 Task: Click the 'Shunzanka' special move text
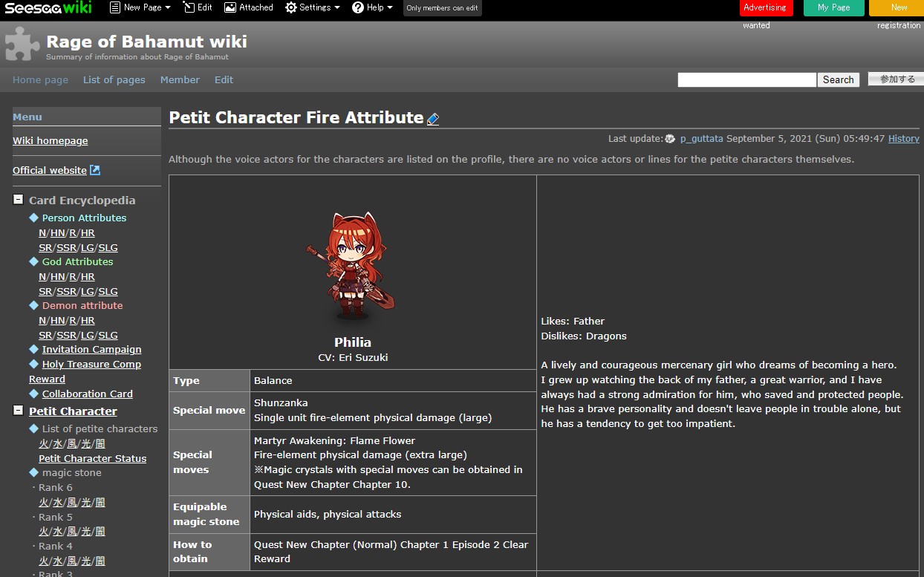click(x=281, y=402)
